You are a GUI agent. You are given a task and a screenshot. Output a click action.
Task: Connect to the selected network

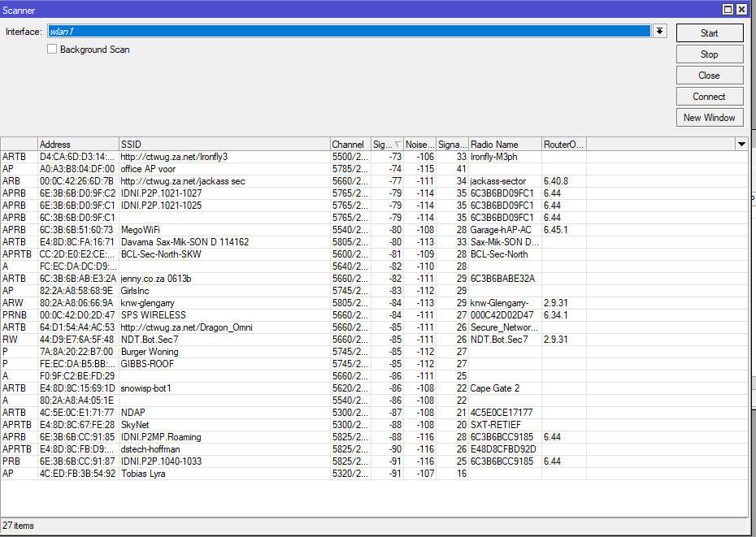click(x=709, y=97)
